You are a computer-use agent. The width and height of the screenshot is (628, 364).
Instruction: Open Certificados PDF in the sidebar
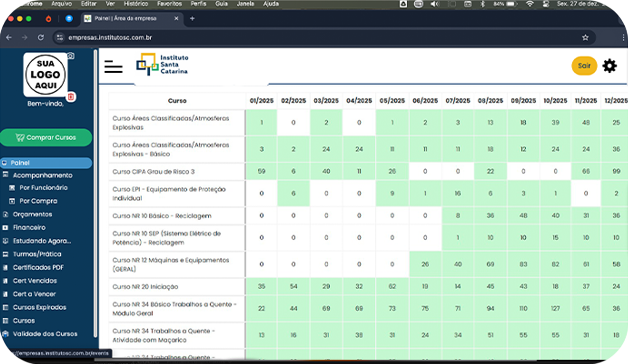(x=38, y=267)
